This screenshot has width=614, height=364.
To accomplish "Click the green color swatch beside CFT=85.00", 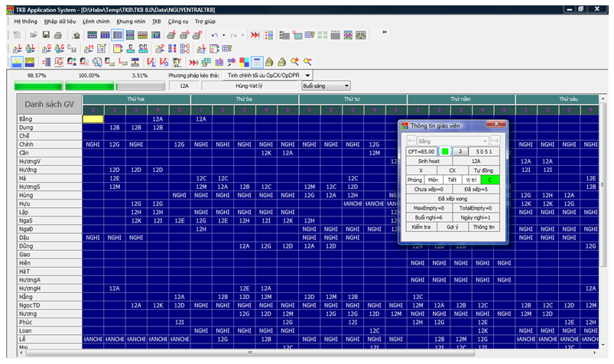I will pos(445,151).
